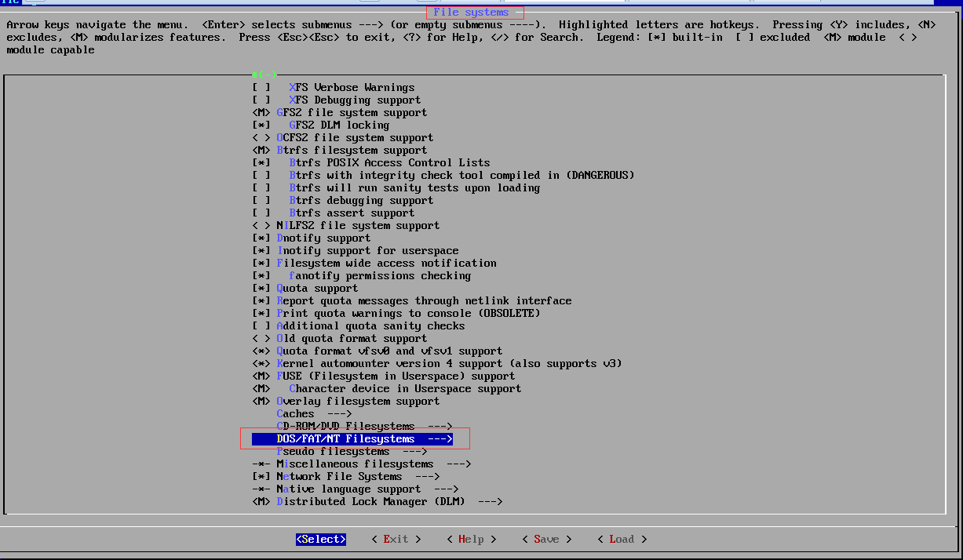The width and height of the screenshot is (963, 560).
Task: Select OCFS2 file system support entry
Action: pos(343,137)
